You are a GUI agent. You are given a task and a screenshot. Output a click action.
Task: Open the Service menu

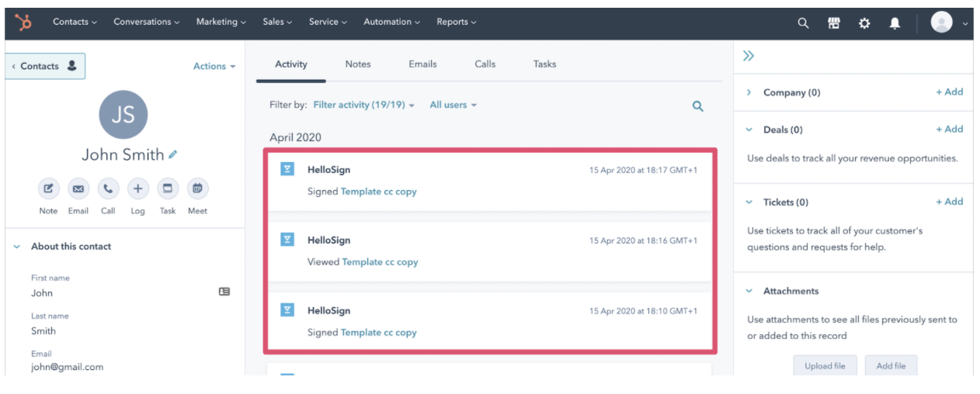pos(328,22)
